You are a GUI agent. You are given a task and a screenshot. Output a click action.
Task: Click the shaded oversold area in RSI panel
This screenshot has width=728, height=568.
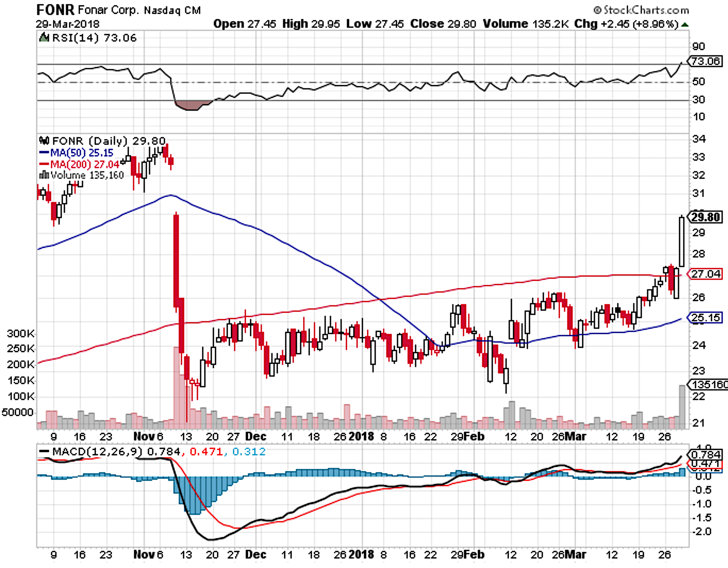click(190, 105)
